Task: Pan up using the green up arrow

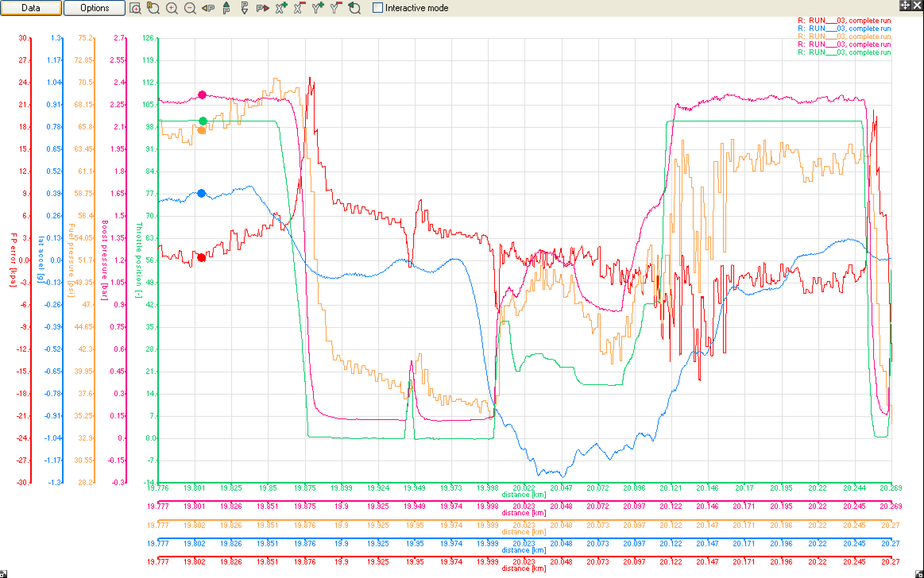Action: (x=226, y=8)
